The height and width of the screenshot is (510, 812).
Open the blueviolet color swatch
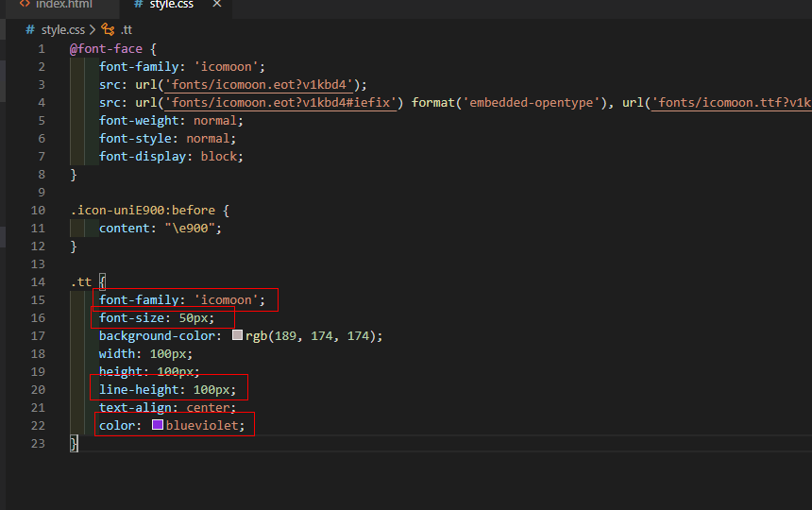tap(158, 425)
